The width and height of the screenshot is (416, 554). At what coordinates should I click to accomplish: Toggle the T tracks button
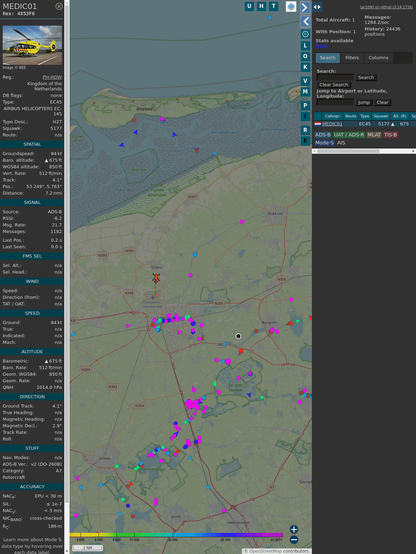[x=273, y=6]
